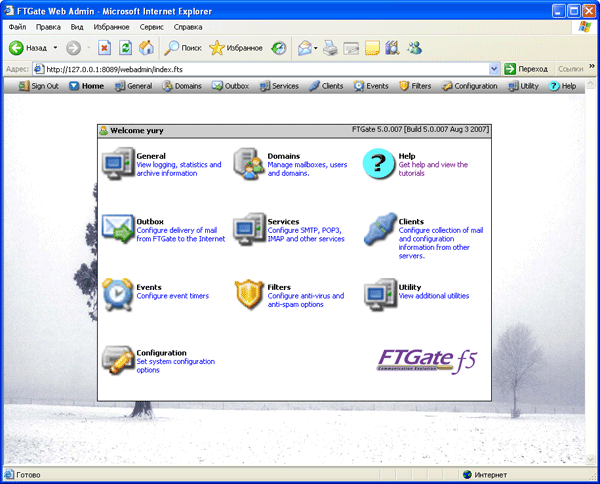Open "Configure anti-virus and anti-spam options" link

306,300
